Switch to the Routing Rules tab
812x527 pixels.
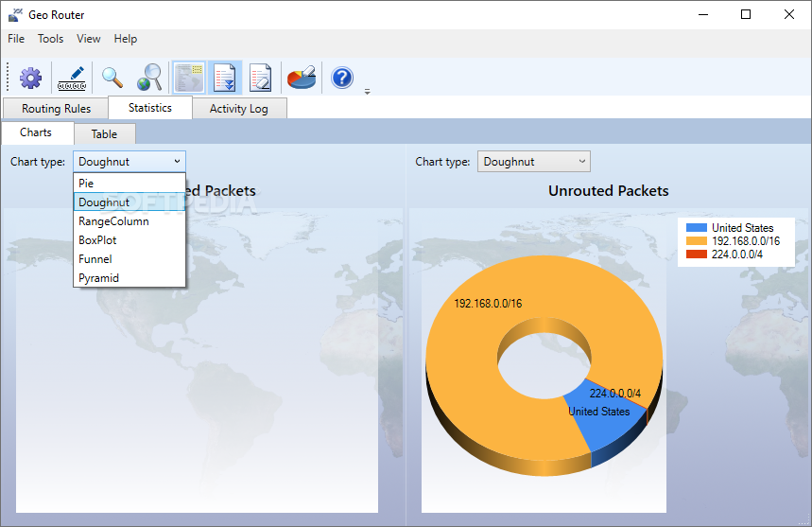(56, 109)
